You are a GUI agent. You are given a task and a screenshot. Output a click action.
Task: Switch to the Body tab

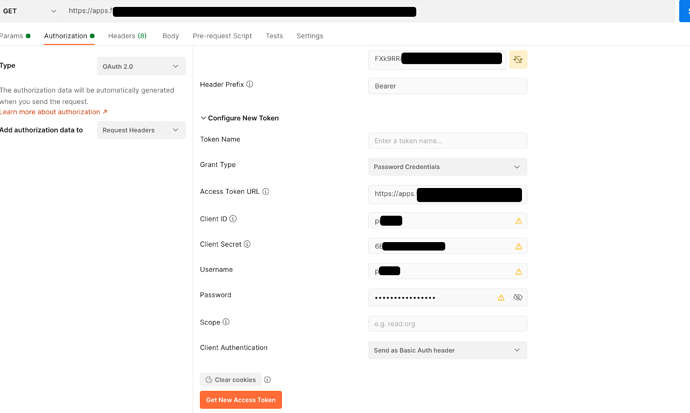coord(171,36)
